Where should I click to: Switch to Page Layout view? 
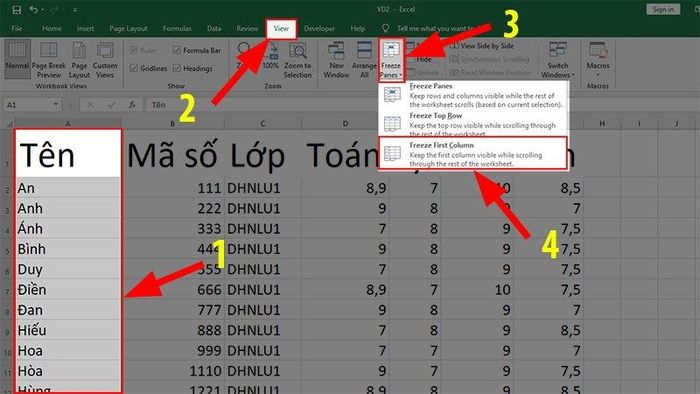(79, 60)
